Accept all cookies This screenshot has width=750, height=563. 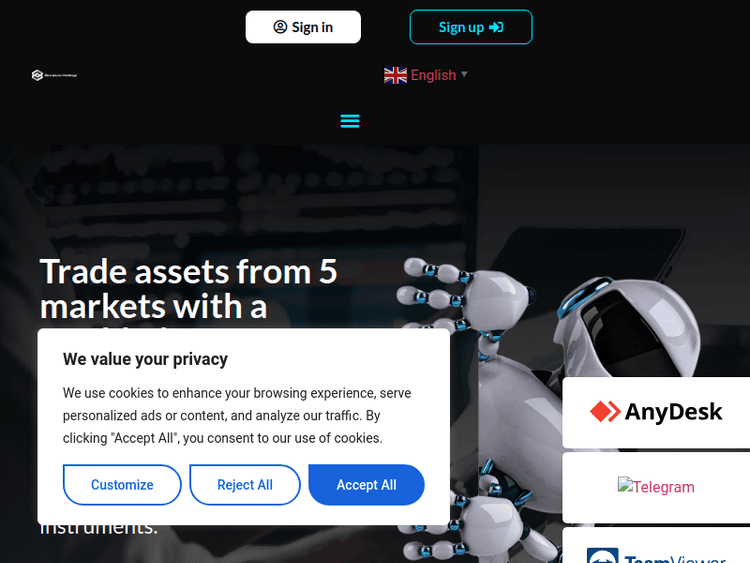tap(366, 485)
